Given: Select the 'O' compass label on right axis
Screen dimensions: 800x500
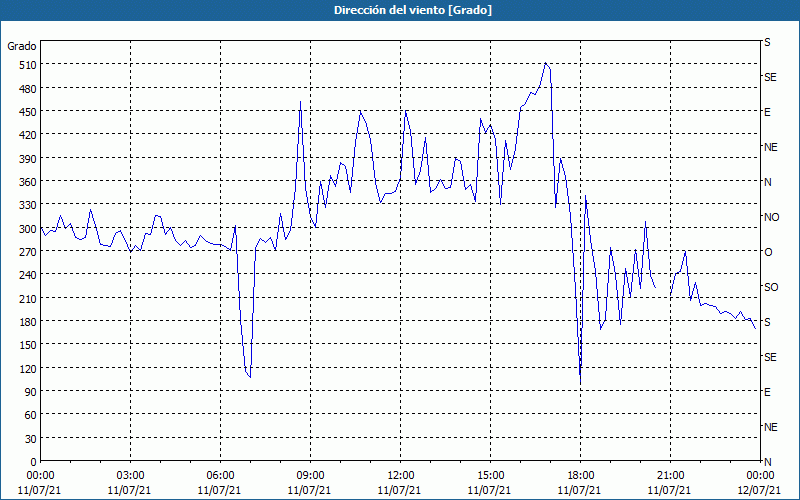Looking at the screenshot, I should click(x=767, y=252).
